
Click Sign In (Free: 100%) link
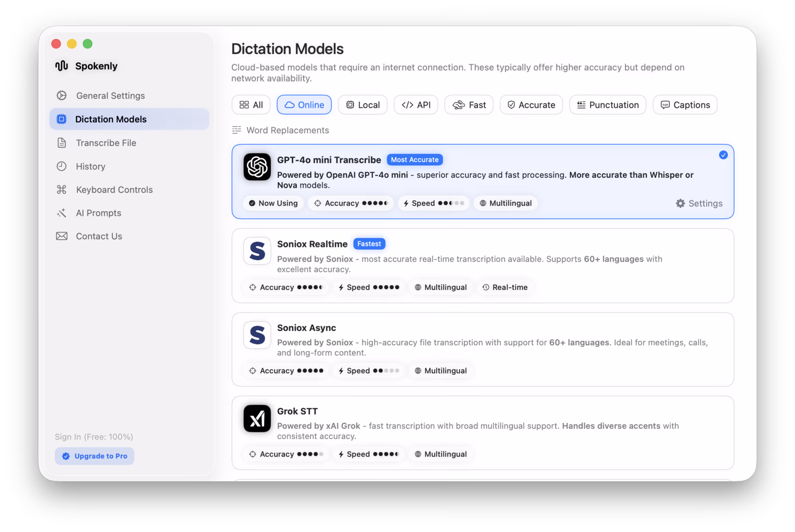pos(94,437)
